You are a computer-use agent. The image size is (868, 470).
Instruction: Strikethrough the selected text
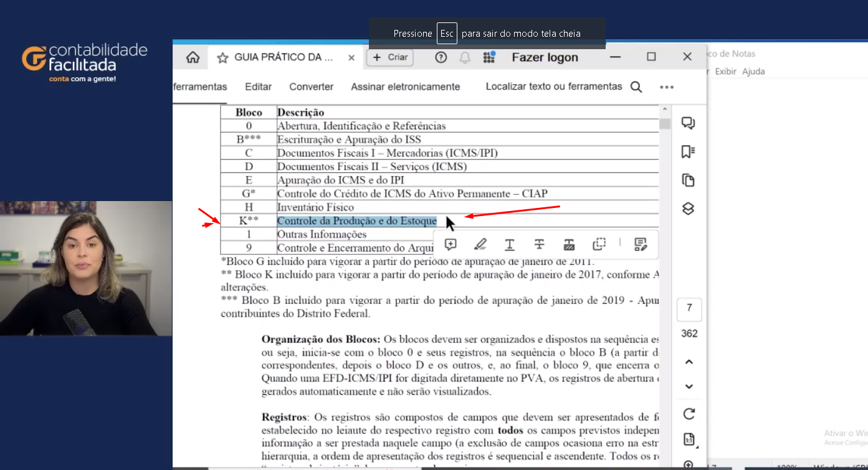(x=540, y=245)
